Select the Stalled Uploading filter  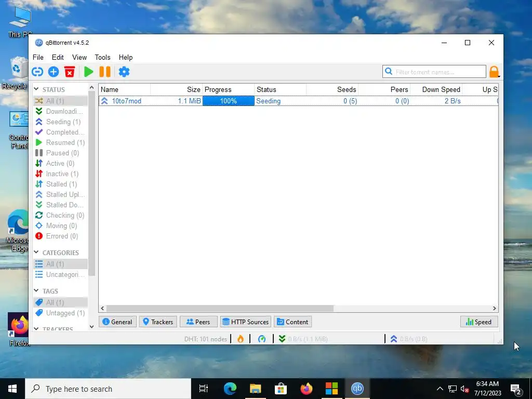pyautogui.click(x=60, y=194)
